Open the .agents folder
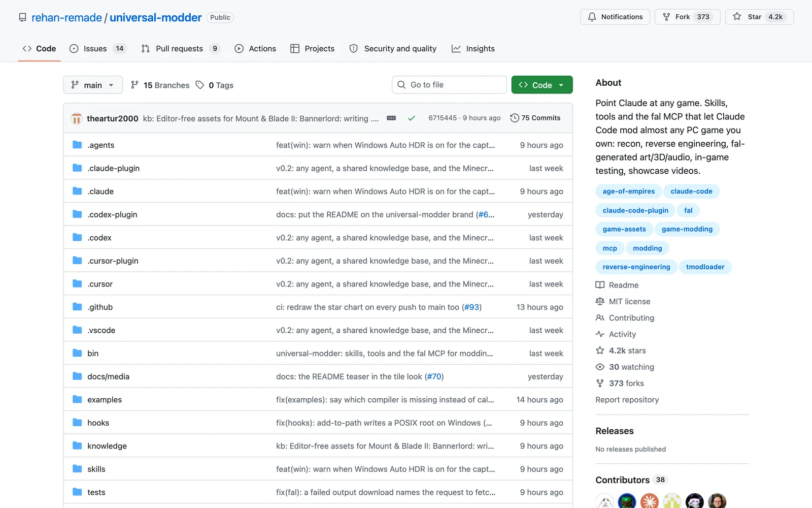Screen dimensions: 812x508 tap(100, 145)
